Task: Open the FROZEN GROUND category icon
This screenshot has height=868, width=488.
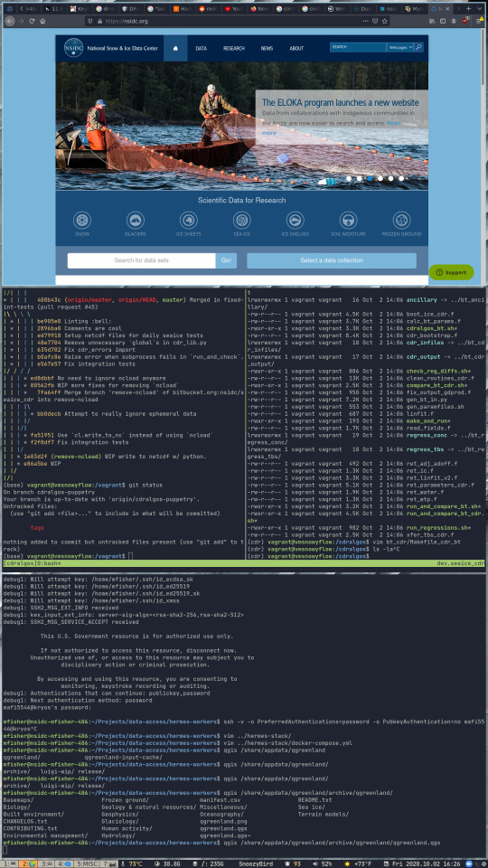Action: click(x=401, y=221)
